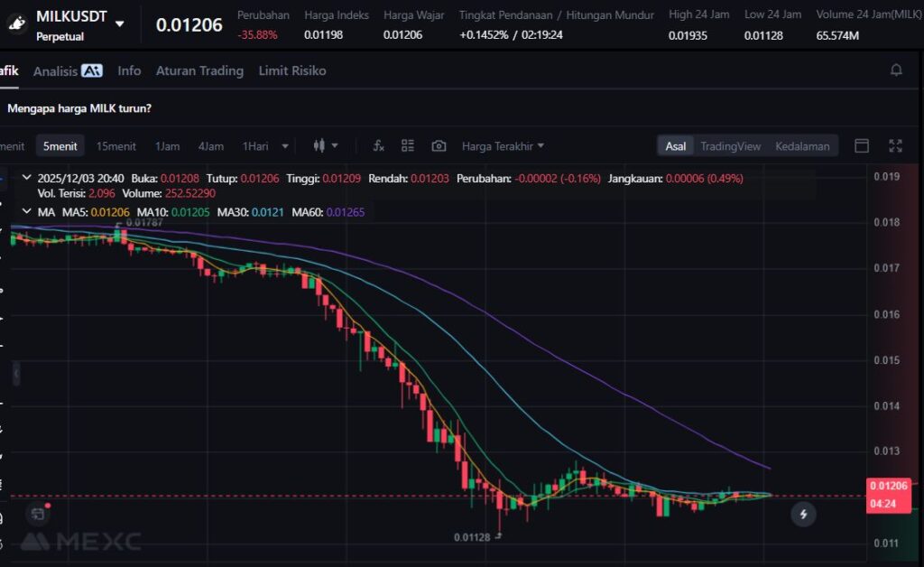Open the MILKUSDT pair selector dropdown
924x567 pixels.
coord(120,23)
